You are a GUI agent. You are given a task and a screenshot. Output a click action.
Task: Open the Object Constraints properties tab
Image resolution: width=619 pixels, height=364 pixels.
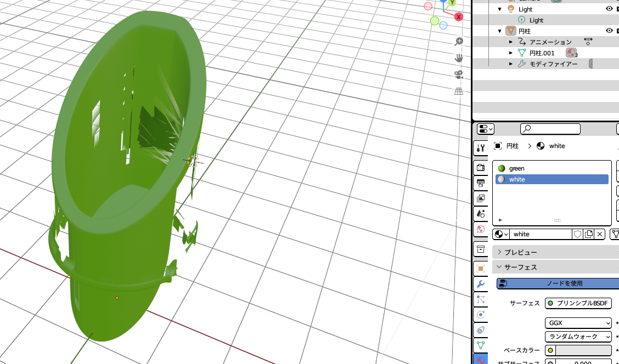point(480,330)
